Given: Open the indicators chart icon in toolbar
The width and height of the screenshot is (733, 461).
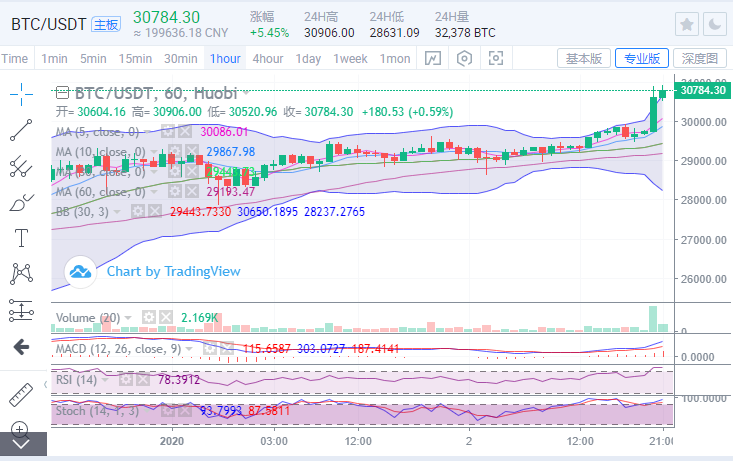Looking at the screenshot, I should (433, 58).
